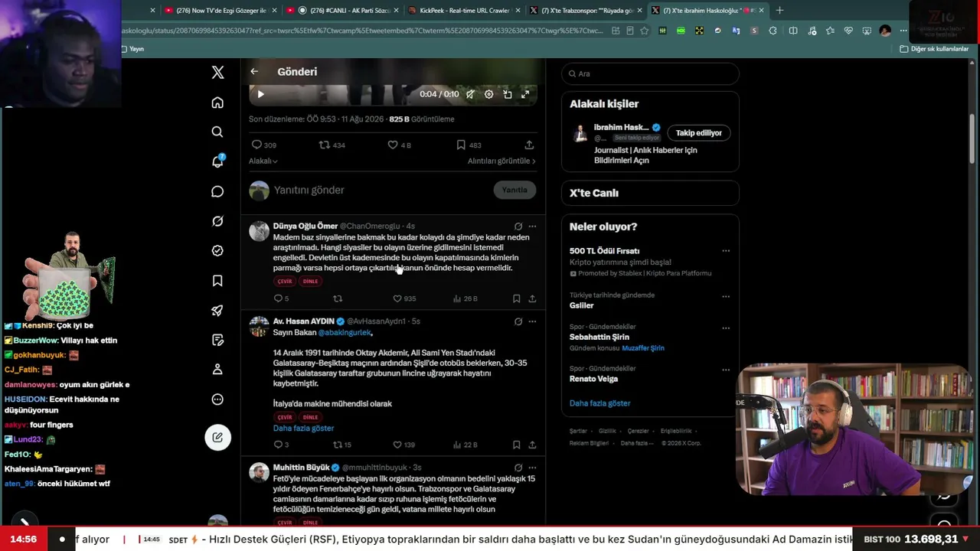Viewport: 980px width, 551px height.
Task: Open the Diğer sık kullanılanlar bookmarks folder
Action: (x=934, y=49)
